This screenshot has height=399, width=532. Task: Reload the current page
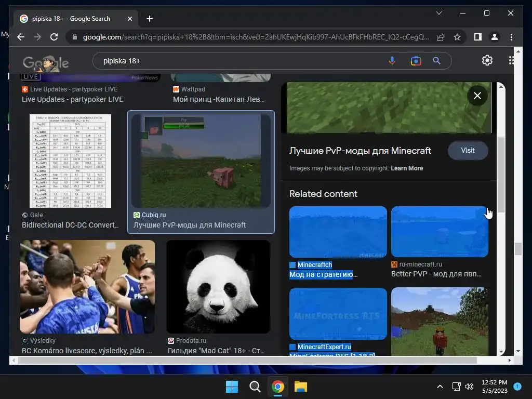click(54, 37)
